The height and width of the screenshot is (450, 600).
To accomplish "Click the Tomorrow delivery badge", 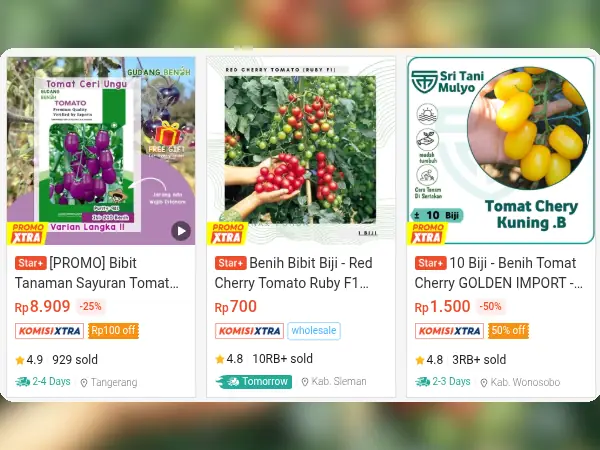I will tap(254, 382).
